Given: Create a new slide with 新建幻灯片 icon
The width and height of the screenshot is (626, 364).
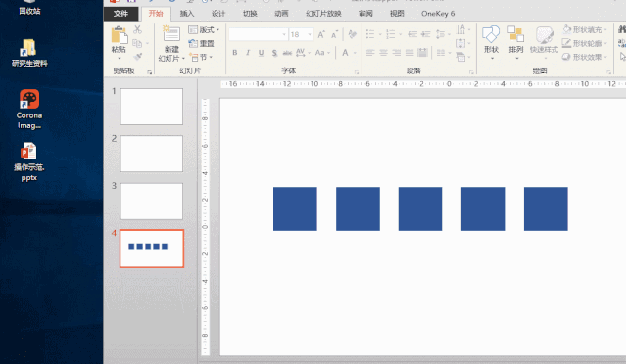Looking at the screenshot, I should (x=171, y=33).
